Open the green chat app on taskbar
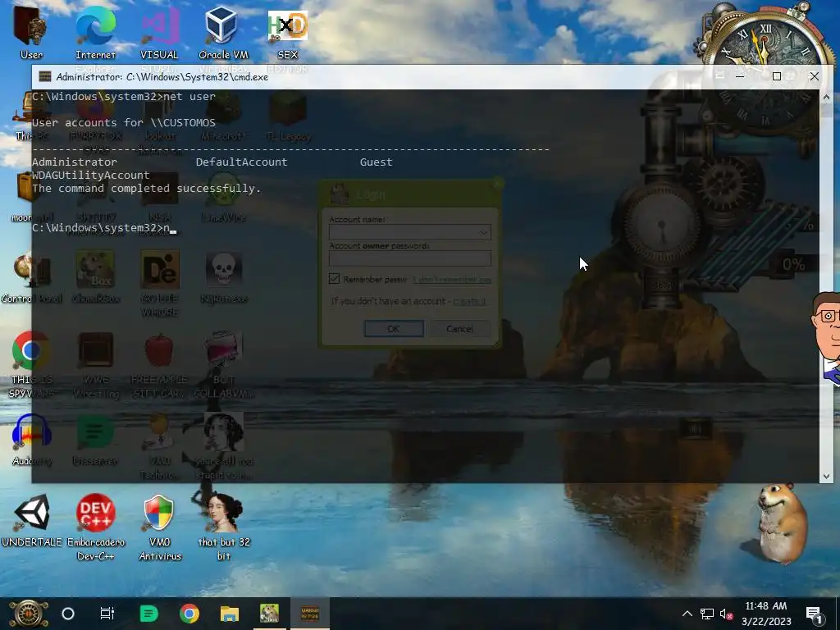This screenshot has height=630, width=840. click(x=148, y=614)
